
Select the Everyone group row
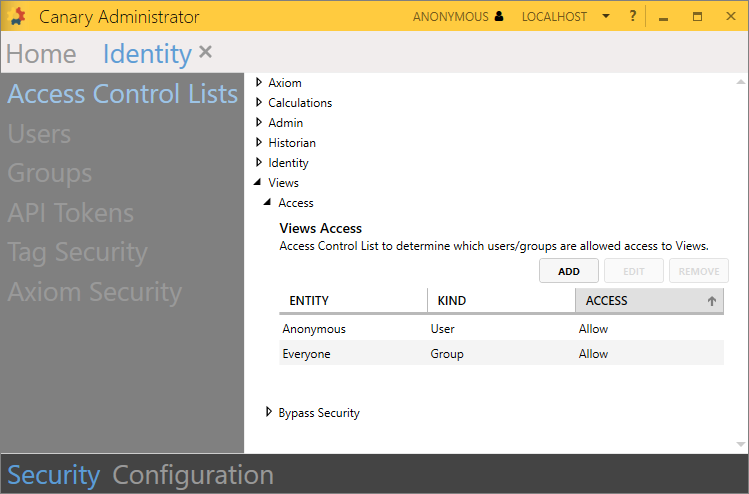tap(500, 354)
